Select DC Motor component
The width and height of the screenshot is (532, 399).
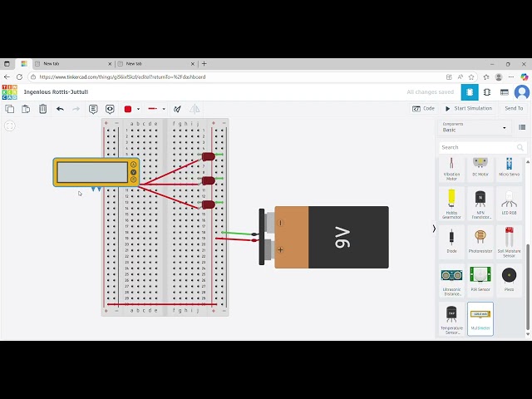pos(480,170)
